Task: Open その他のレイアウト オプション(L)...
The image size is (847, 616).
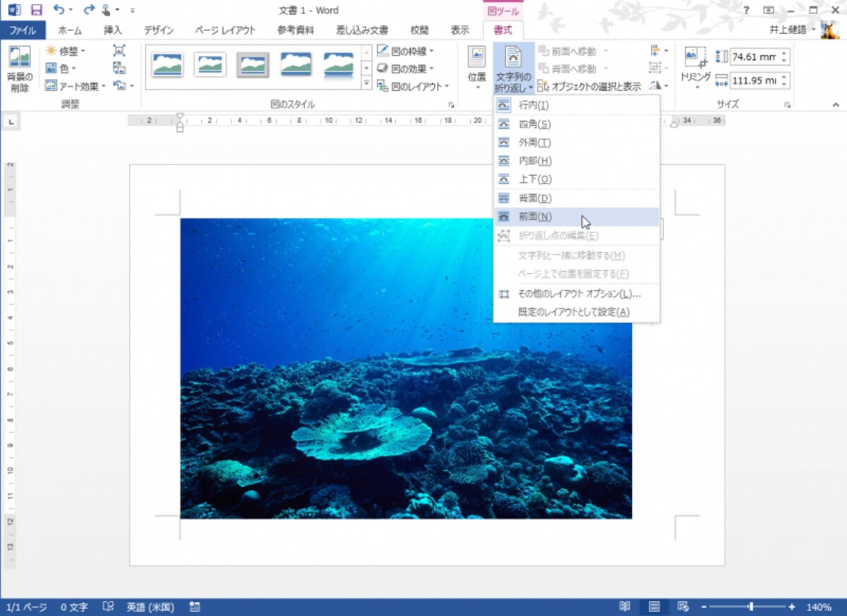Action: 577,294
